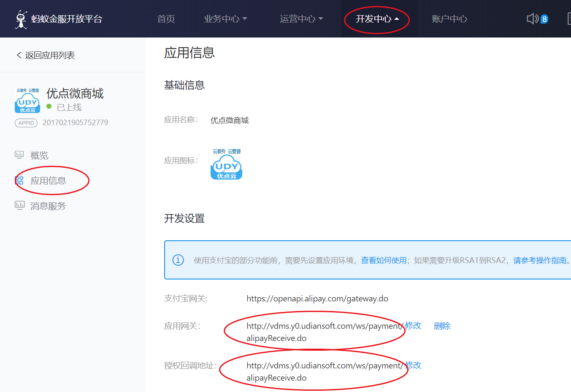Open the 查看如何使用 link

[x=384, y=260]
